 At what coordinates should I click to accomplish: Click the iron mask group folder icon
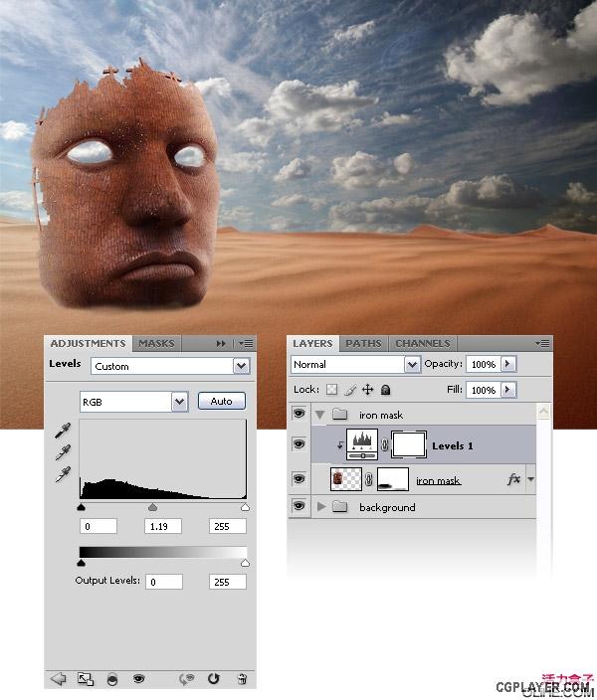pos(340,415)
